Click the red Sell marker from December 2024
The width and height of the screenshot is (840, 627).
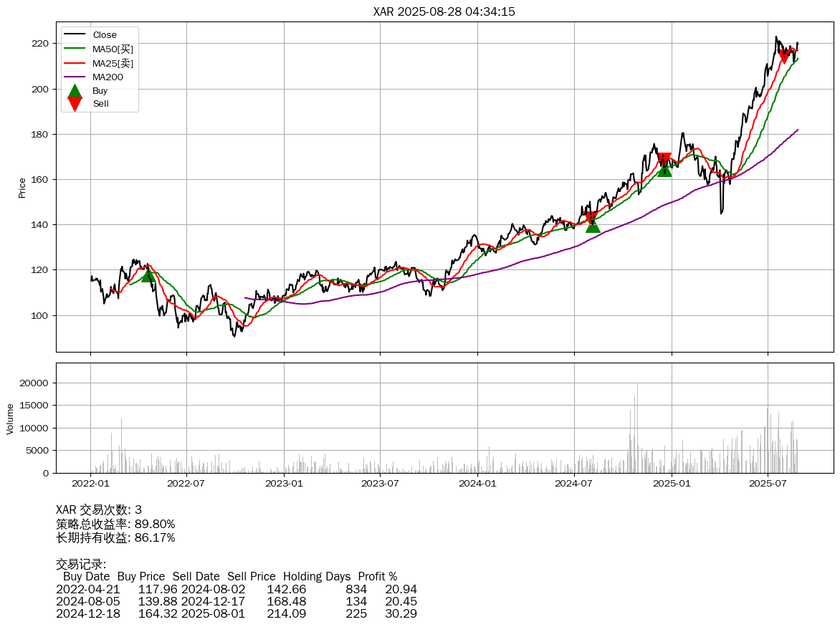(664, 160)
